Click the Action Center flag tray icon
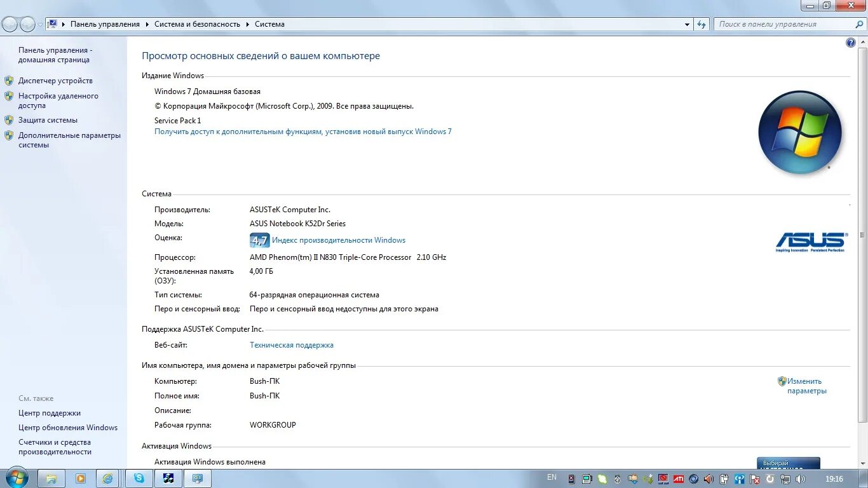868x488 pixels. click(x=755, y=478)
